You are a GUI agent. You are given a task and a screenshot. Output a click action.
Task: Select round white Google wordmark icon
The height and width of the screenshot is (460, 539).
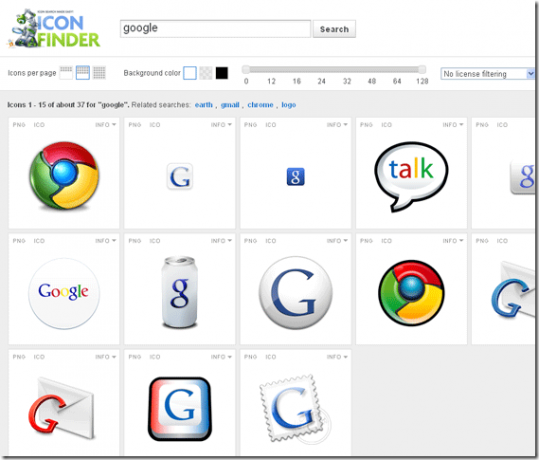point(64,293)
